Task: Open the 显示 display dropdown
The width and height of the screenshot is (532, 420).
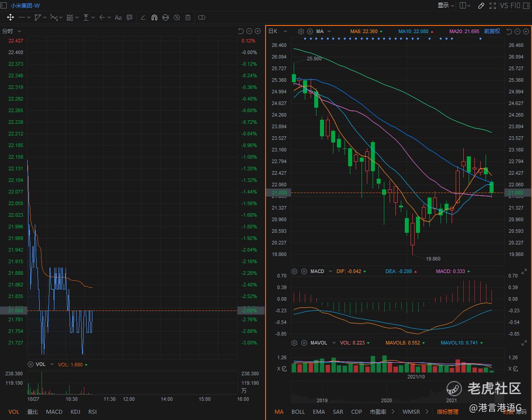Action: (445, 5)
